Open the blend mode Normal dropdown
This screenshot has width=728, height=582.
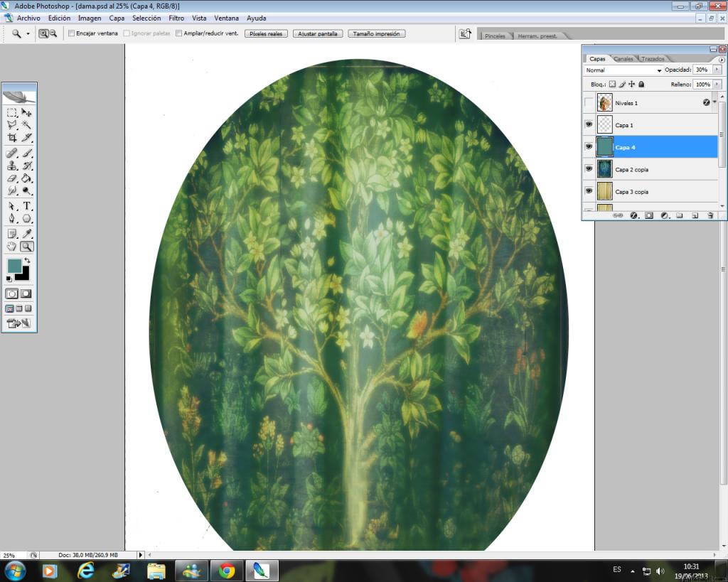(x=623, y=70)
